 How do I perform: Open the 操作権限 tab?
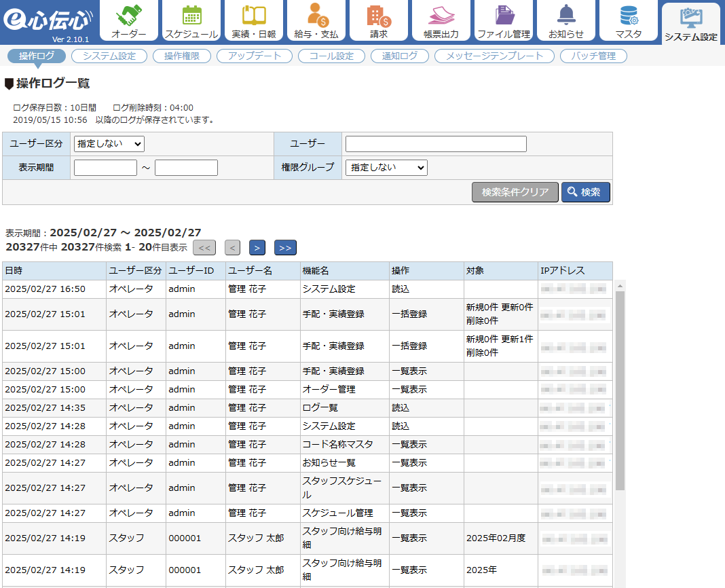pos(182,56)
